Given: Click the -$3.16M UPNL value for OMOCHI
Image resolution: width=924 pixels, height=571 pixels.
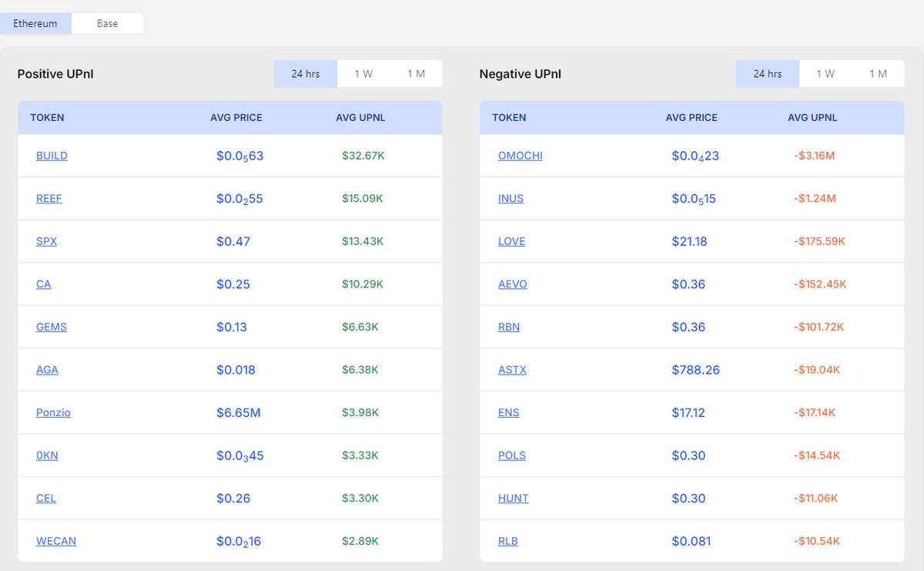Looking at the screenshot, I should 815,156.
